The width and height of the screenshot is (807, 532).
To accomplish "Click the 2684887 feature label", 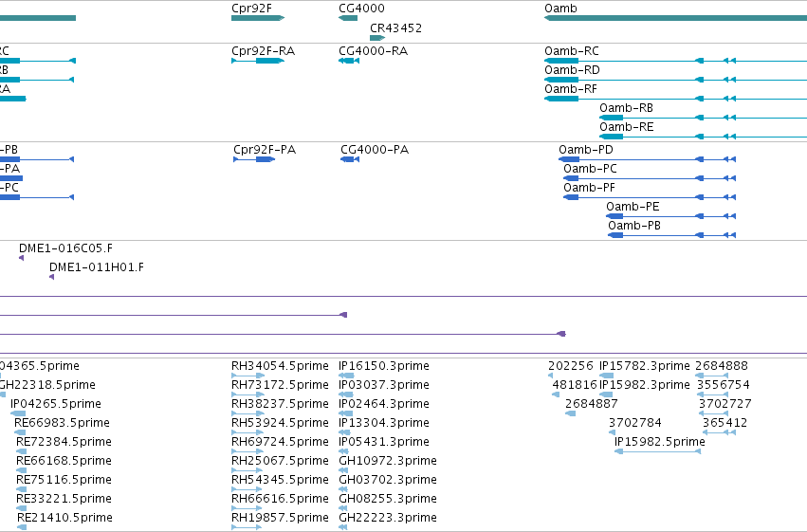I will [592, 404].
